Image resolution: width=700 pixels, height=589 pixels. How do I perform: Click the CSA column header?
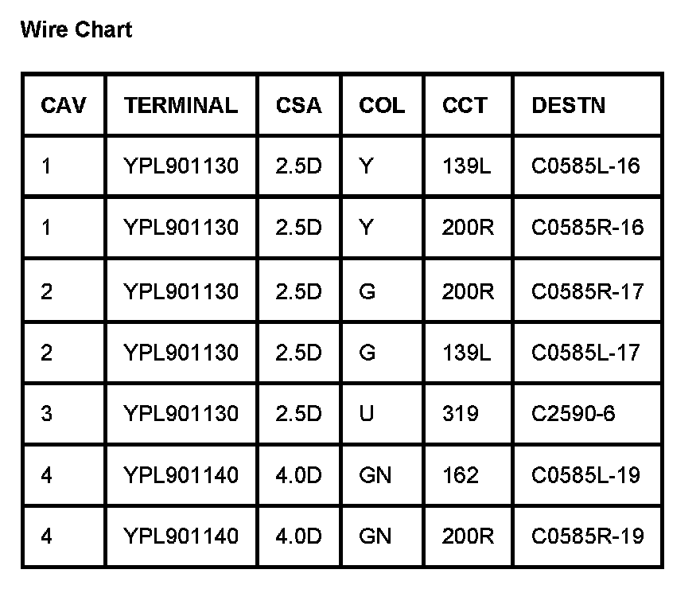(x=299, y=105)
